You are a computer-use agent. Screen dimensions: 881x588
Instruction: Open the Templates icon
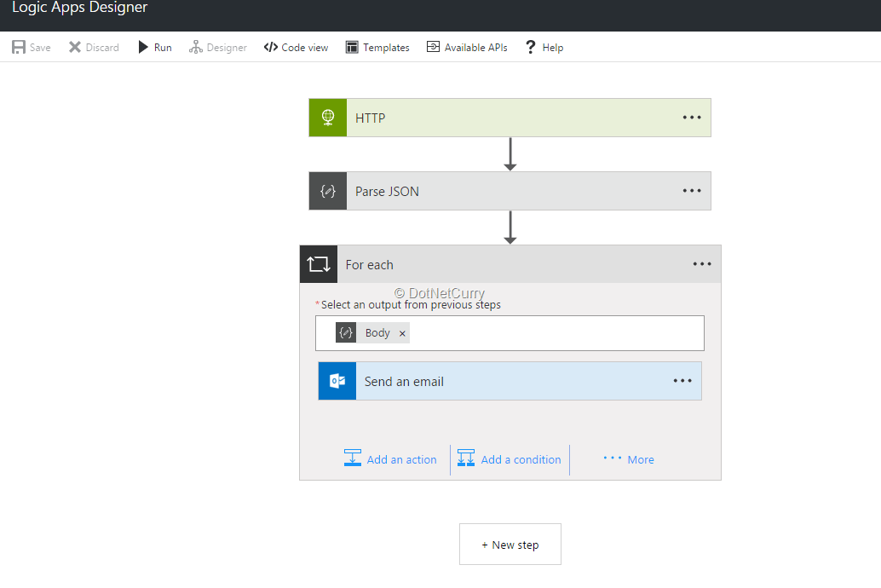click(352, 47)
